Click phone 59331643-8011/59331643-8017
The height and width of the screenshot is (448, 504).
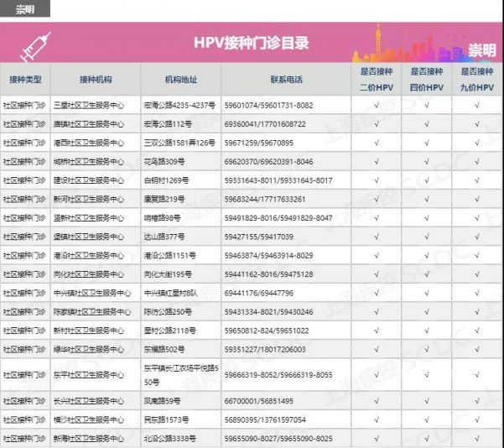pyautogui.click(x=278, y=180)
